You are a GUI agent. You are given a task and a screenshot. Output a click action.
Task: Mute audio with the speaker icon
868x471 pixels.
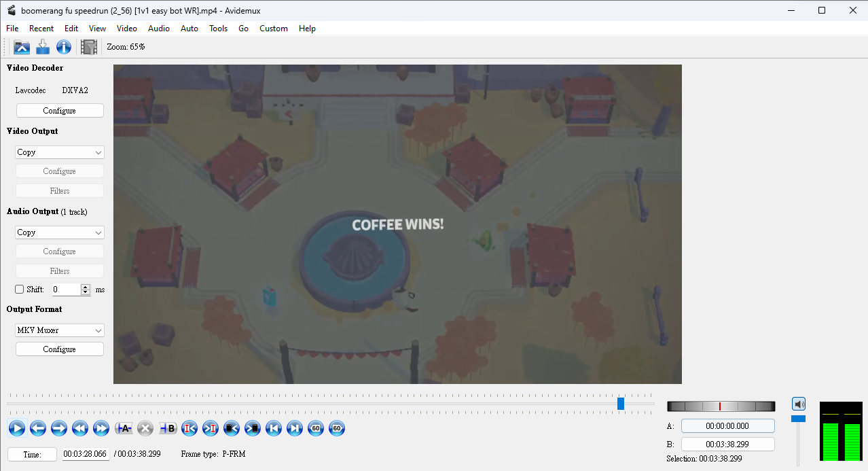tap(799, 404)
